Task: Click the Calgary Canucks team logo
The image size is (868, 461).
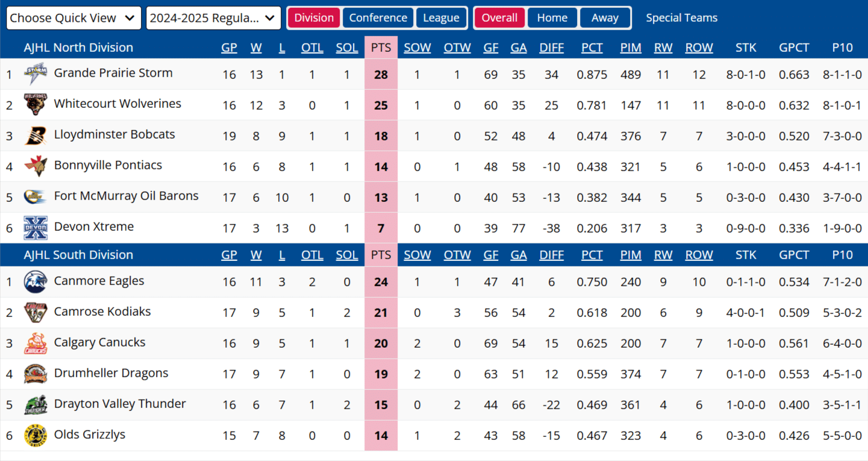Action: tap(36, 343)
